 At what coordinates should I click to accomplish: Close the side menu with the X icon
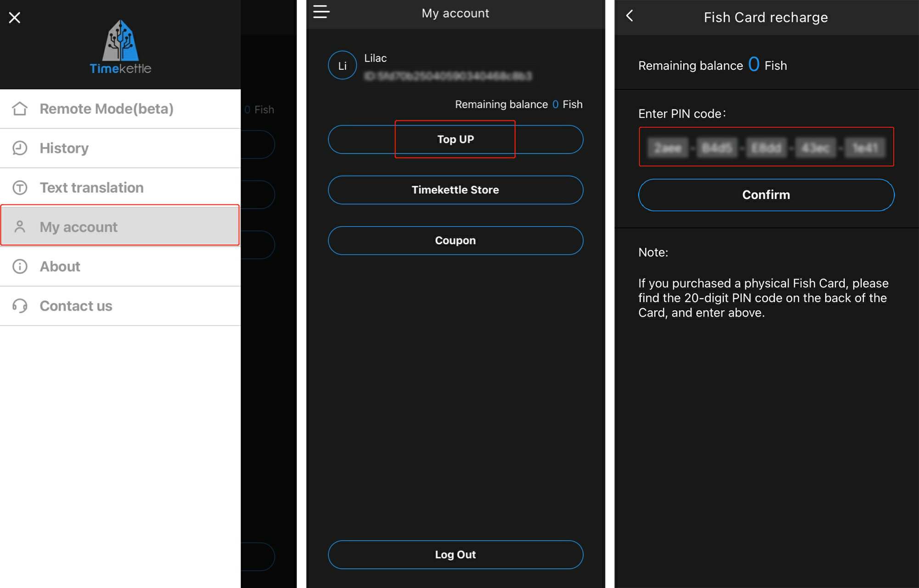[15, 17]
